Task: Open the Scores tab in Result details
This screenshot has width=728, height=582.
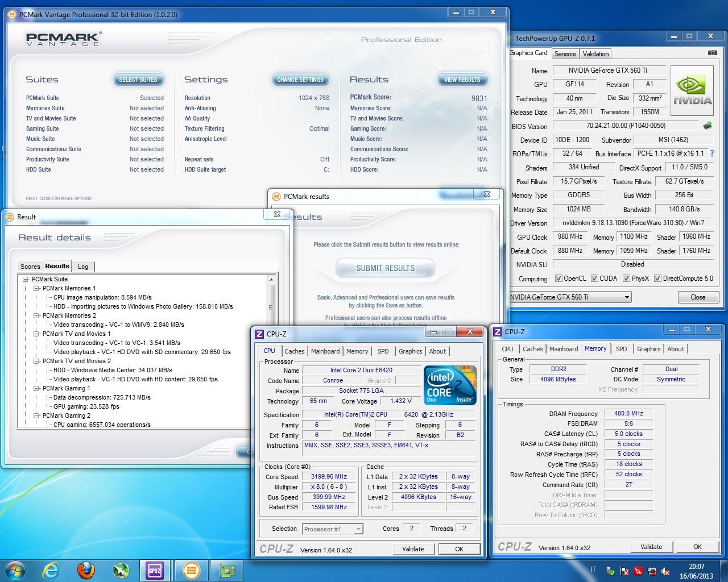Action: (x=30, y=267)
